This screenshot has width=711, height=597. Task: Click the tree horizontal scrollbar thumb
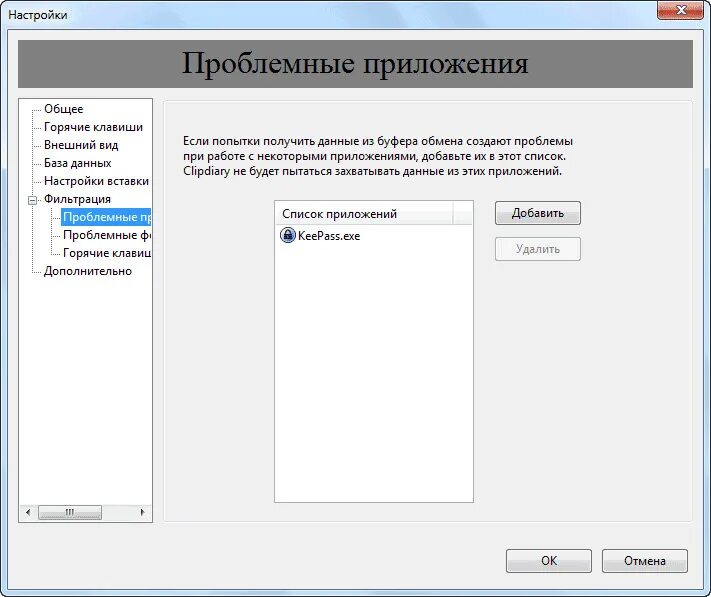pos(70,512)
